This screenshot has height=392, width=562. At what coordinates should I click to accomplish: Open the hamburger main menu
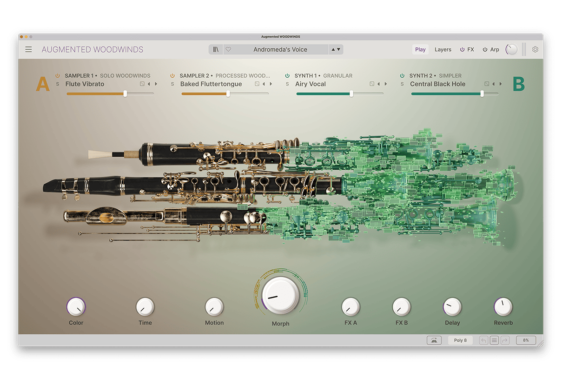[29, 49]
